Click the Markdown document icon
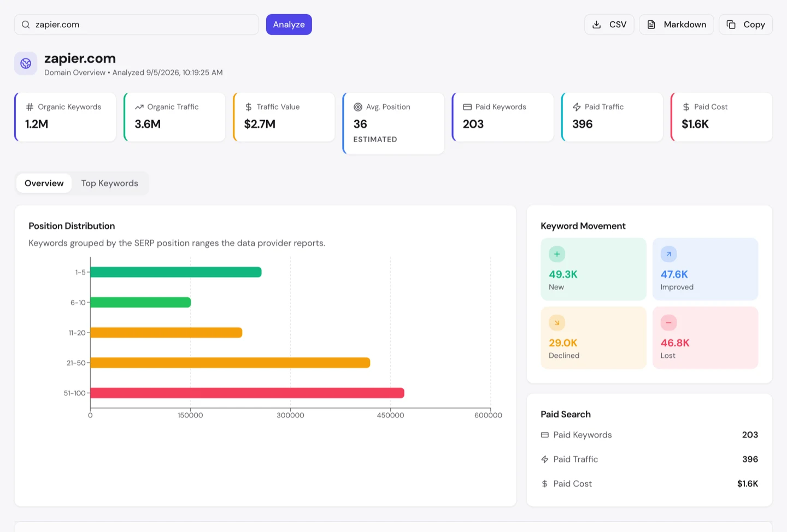 coord(651,25)
